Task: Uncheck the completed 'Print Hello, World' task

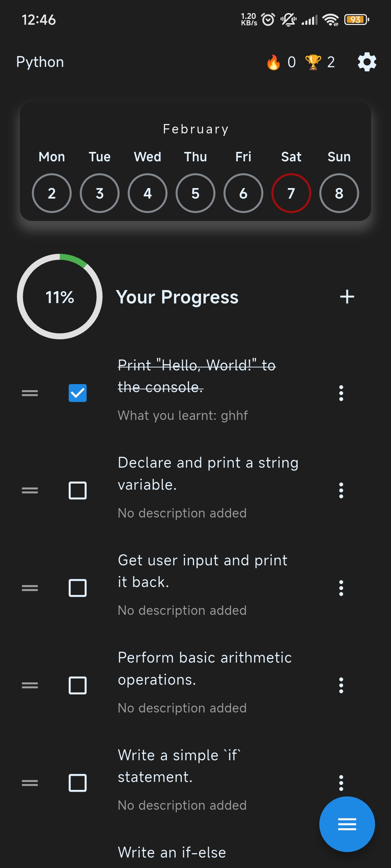Action: 77,392
